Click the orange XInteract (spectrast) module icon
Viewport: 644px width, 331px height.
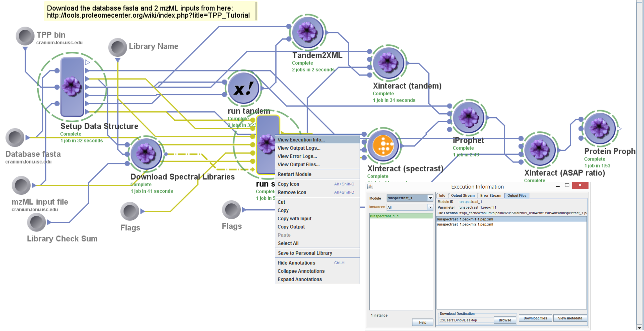(x=383, y=146)
